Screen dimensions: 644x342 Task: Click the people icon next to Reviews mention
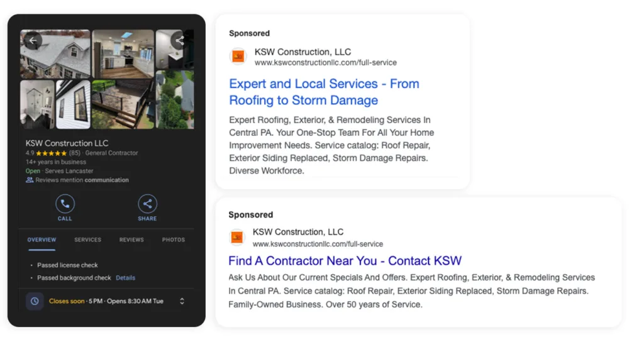tap(29, 180)
